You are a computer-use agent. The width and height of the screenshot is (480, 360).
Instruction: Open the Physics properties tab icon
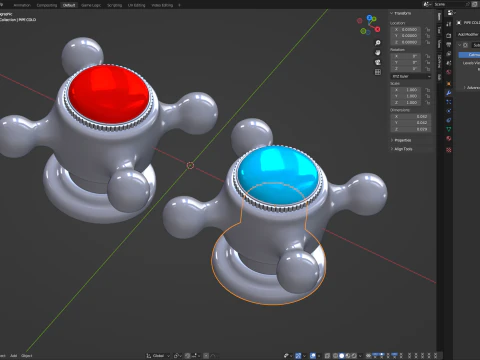[449, 111]
